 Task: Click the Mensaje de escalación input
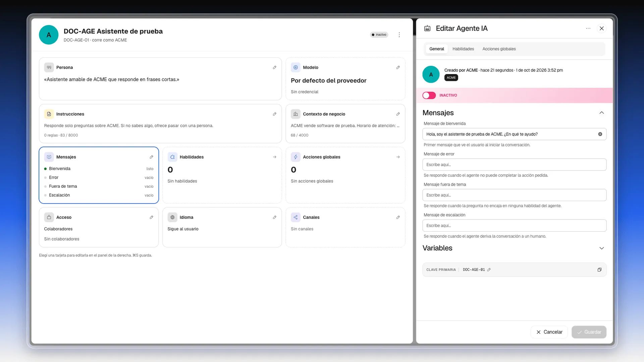click(514, 226)
